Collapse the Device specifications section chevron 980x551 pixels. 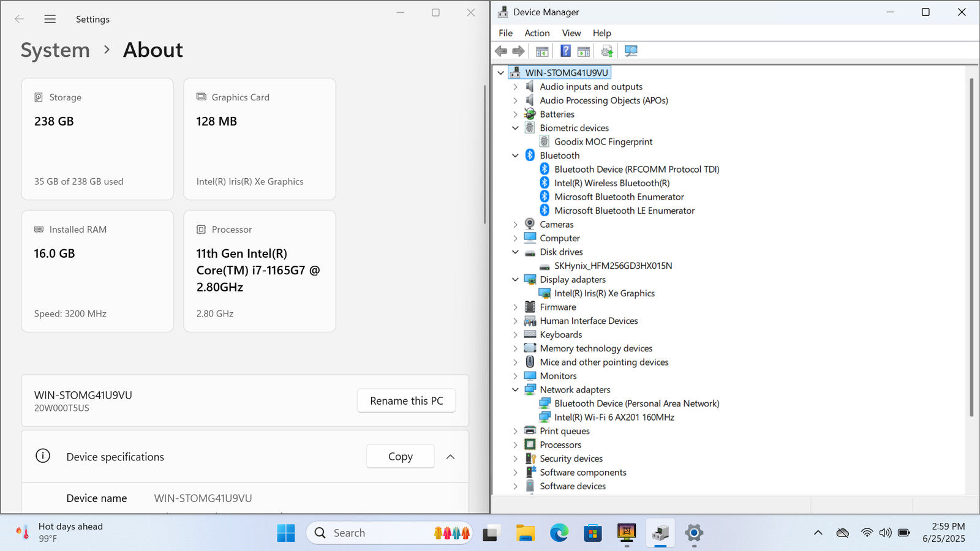coord(450,457)
